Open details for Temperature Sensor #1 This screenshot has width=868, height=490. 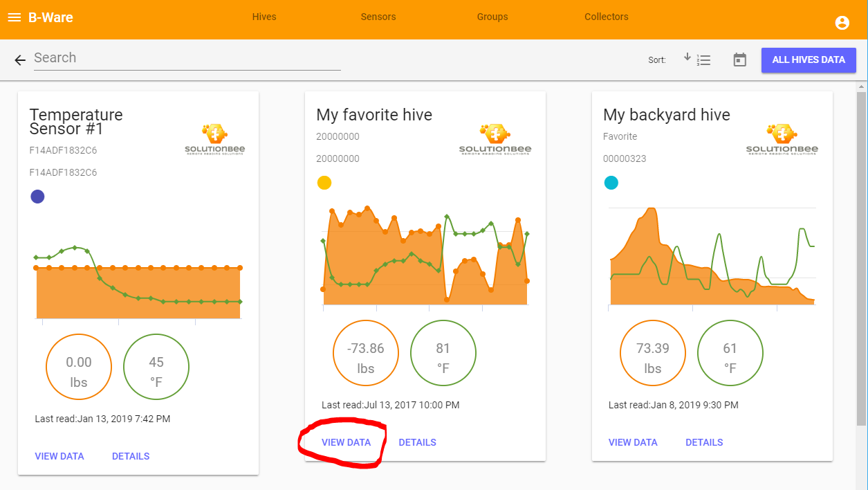click(x=131, y=456)
